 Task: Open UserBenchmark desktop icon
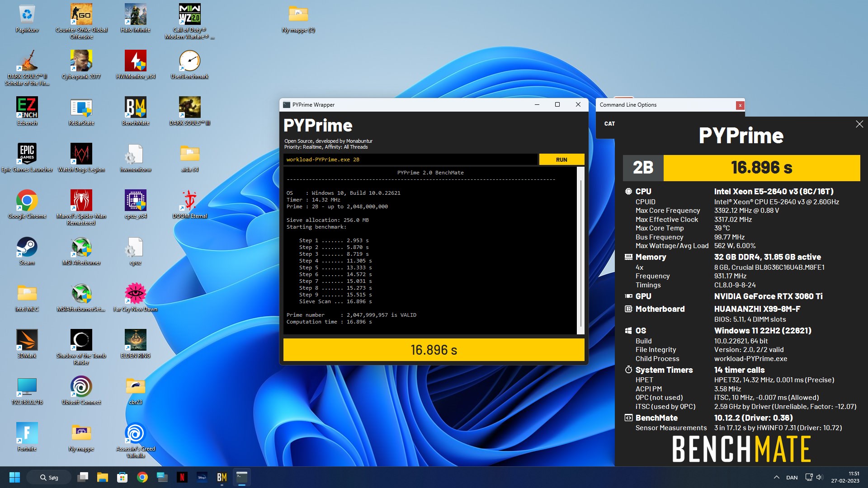coord(190,65)
